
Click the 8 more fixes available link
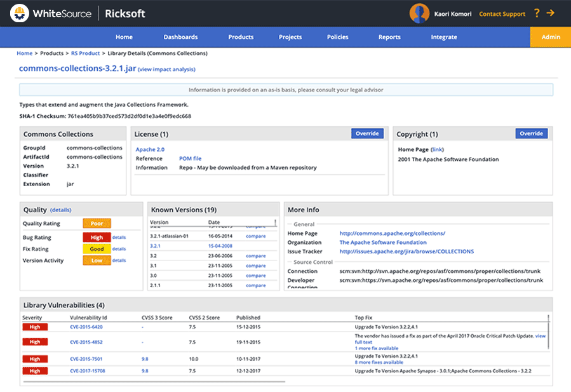tap(379, 362)
